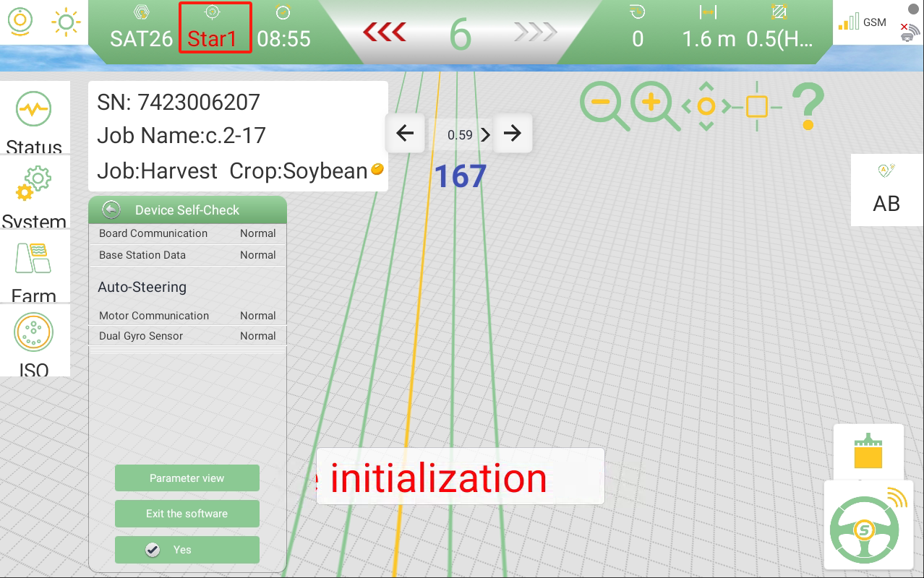Click the zoom out magnifier icon

click(x=604, y=105)
